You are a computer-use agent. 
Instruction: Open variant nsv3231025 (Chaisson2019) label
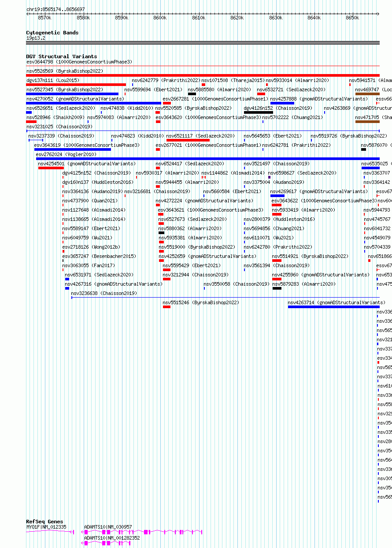pos(59,127)
